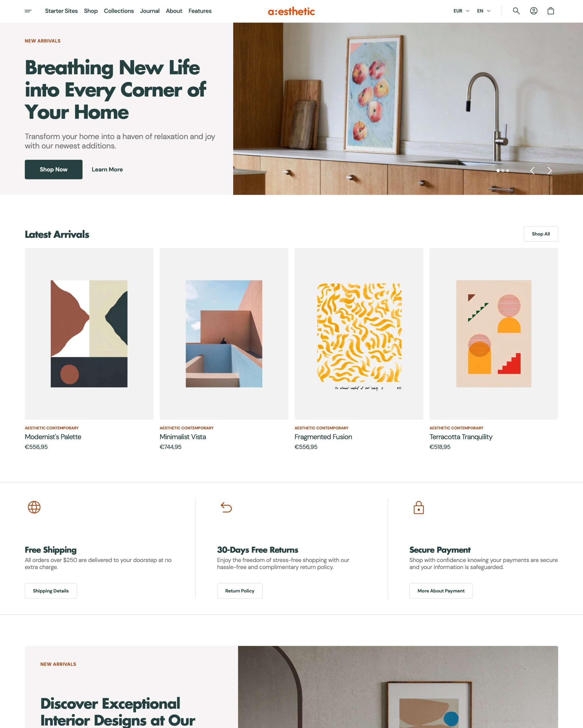The width and height of the screenshot is (583, 728).
Task: Expand the EUR currency dropdown
Action: click(x=461, y=11)
